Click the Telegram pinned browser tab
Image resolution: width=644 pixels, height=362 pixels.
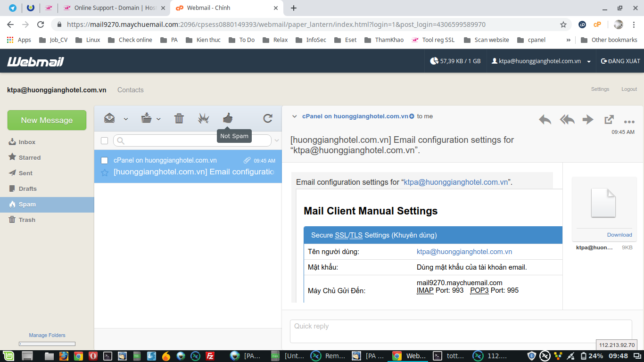tap(12, 8)
